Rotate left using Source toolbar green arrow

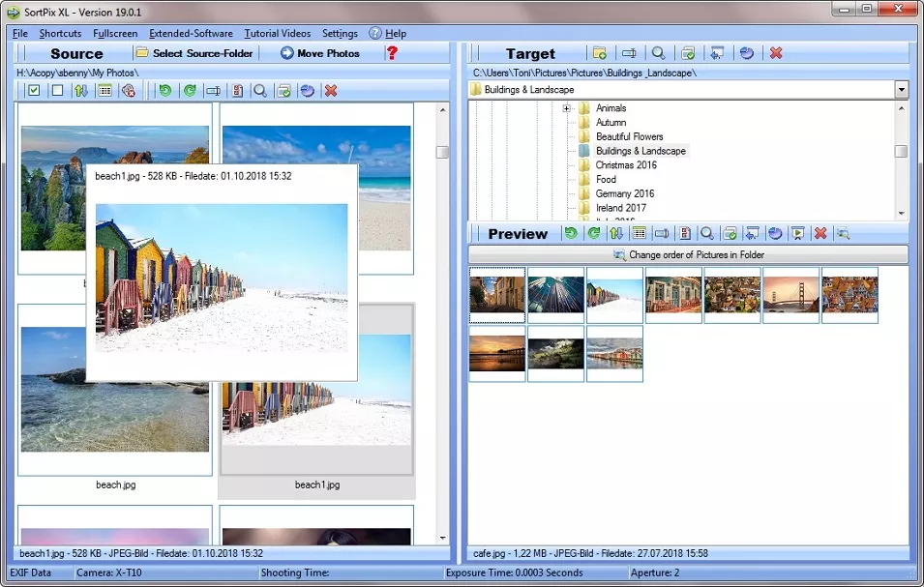(165, 91)
